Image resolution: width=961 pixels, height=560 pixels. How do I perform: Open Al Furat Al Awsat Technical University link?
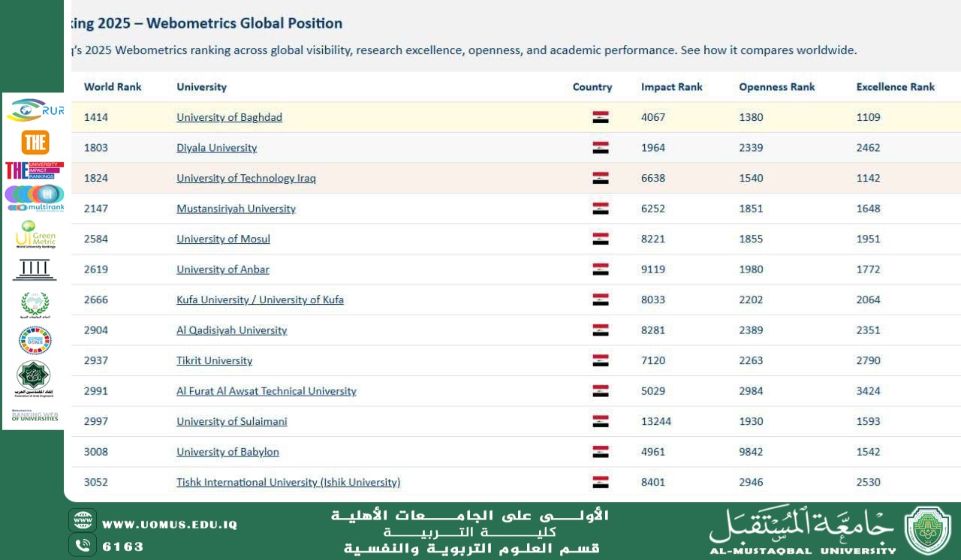pos(267,391)
